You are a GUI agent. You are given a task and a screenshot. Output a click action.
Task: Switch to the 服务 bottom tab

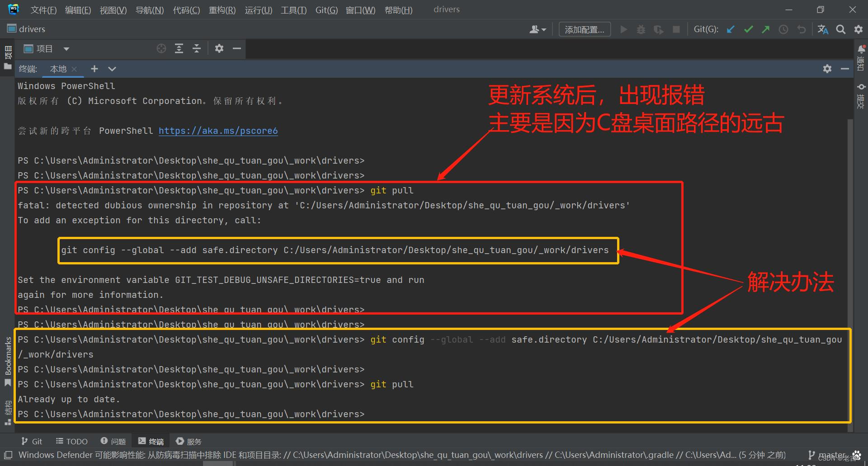point(189,441)
